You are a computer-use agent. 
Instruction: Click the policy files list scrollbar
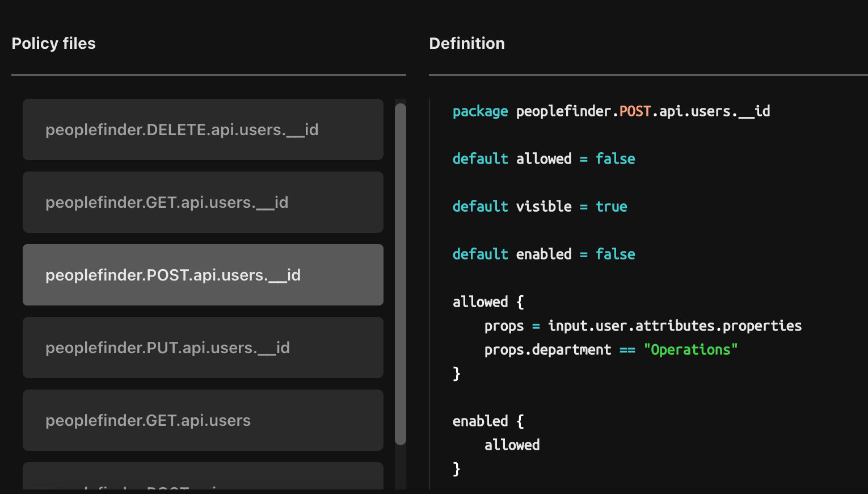(x=401, y=273)
